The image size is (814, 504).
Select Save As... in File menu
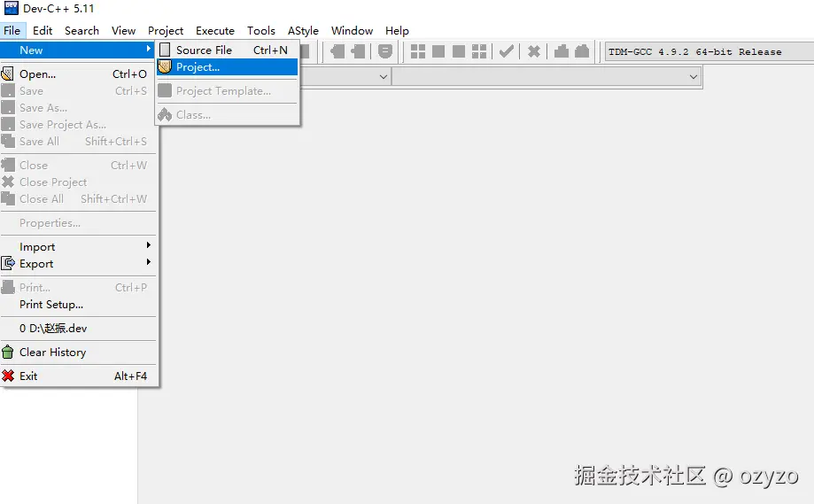[x=78, y=108]
